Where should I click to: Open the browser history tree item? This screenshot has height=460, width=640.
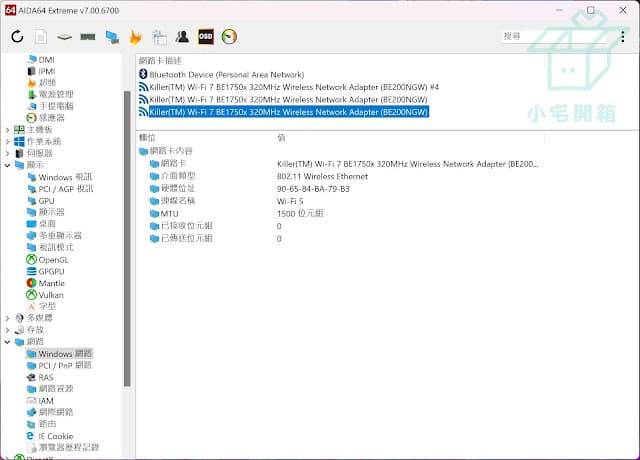(x=63, y=448)
